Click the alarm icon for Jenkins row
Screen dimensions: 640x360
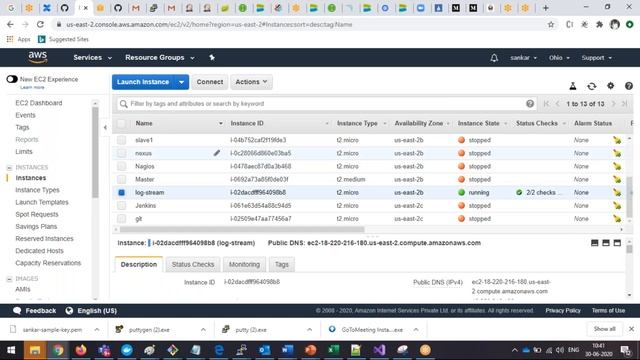click(x=617, y=206)
